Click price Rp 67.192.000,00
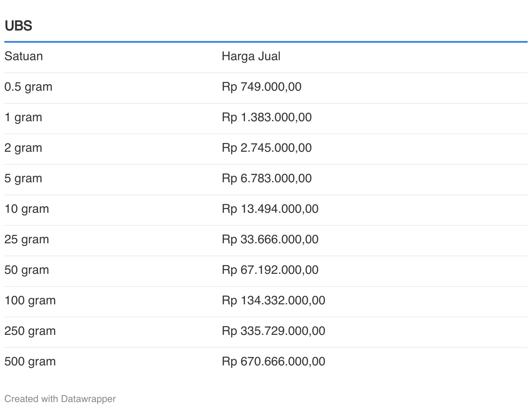Viewport: 532px width, 409px height. tap(270, 270)
